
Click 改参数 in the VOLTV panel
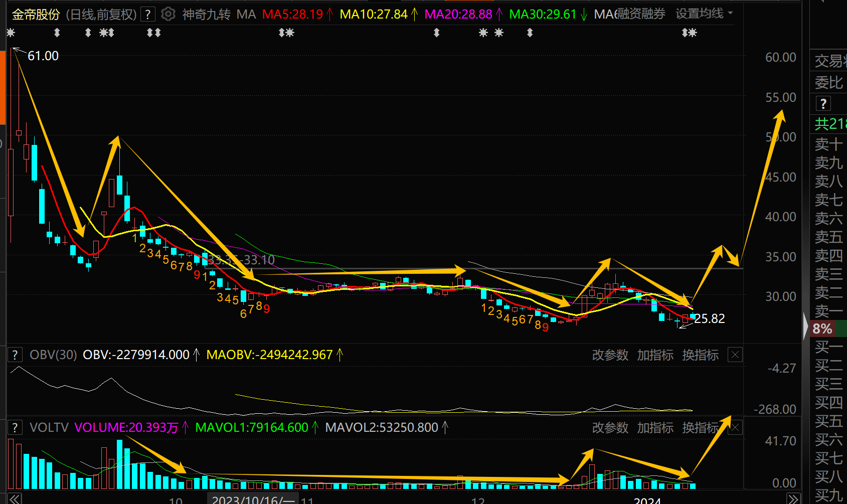(610, 428)
